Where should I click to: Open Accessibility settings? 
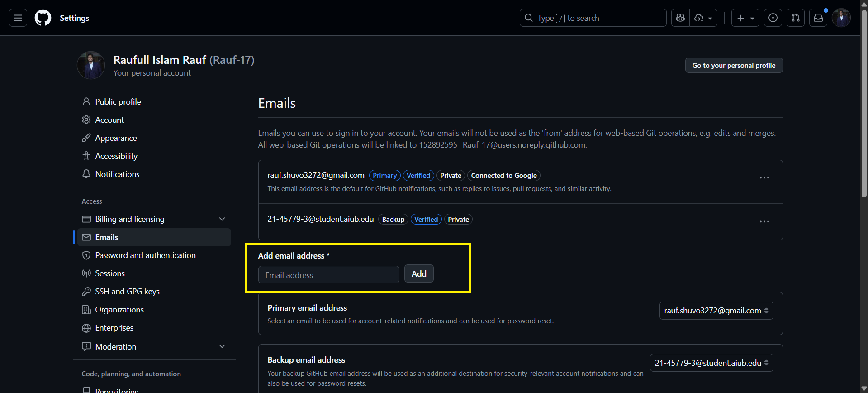pyautogui.click(x=154, y=156)
